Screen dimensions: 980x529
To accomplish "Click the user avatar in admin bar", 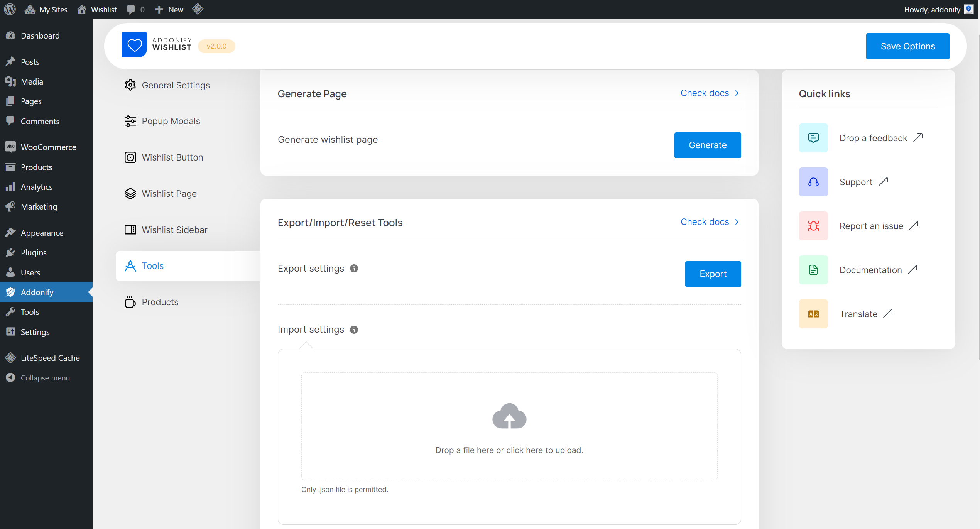I will click(x=968, y=9).
